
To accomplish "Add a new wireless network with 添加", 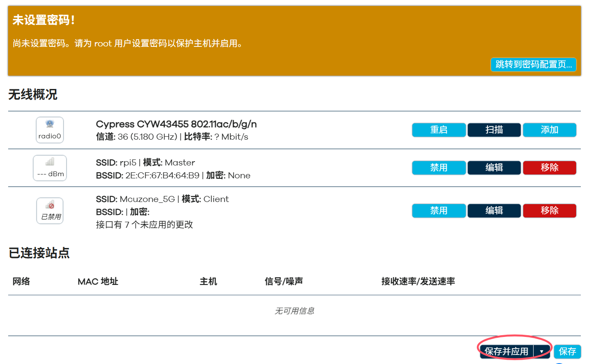I will click(x=549, y=130).
